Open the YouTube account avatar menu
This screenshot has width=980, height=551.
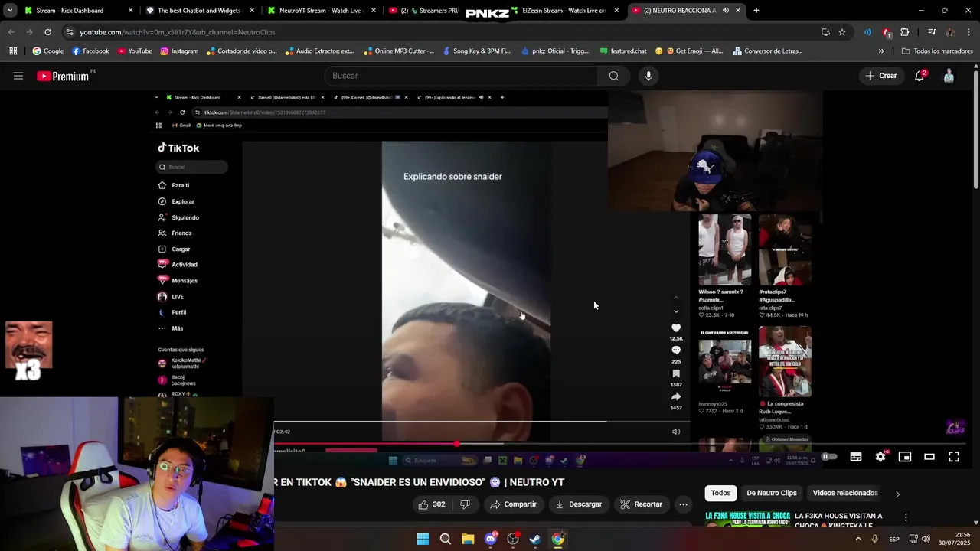949,76
